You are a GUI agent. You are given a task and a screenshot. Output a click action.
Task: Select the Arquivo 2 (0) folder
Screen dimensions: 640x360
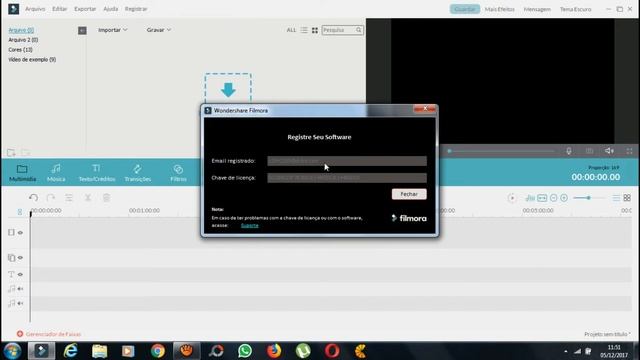pyautogui.click(x=23, y=40)
